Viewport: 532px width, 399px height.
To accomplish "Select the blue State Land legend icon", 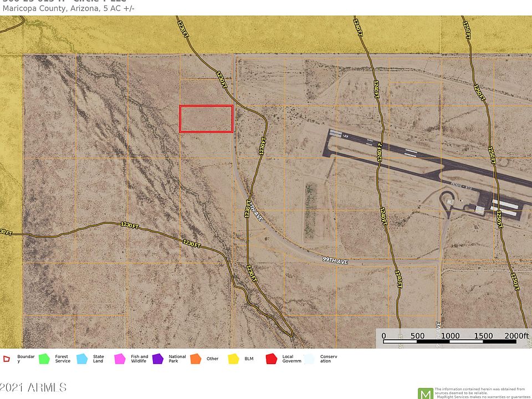I will 82,359.
